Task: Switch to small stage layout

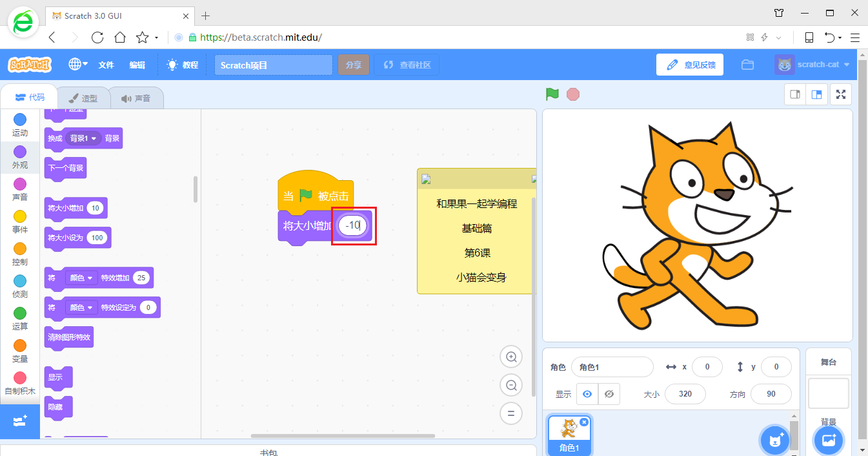Action: click(795, 94)
